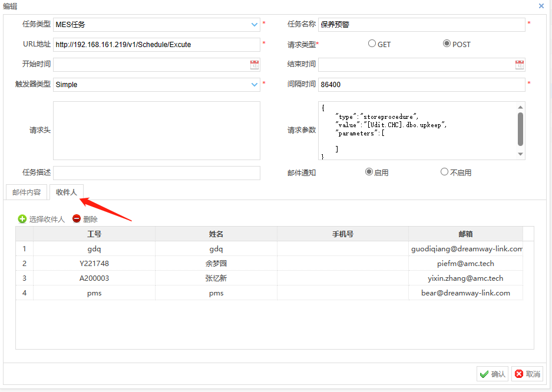Enable email notification radio option
The height and width of the screenshot is (392, 552).
coord(369,172)
